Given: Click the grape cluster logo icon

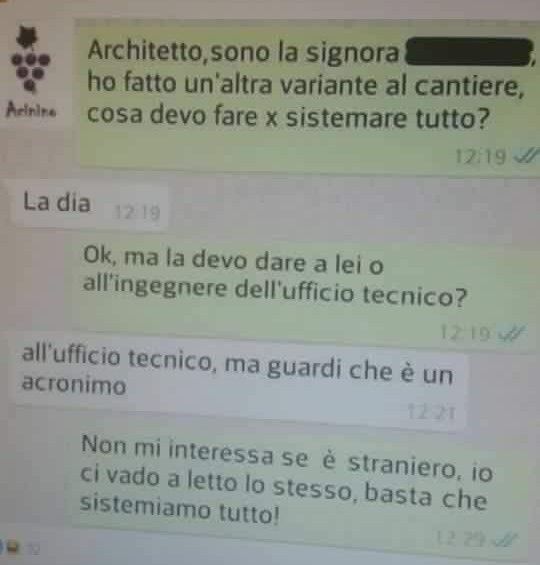Looking at the screenshot, I should [30, 59].
